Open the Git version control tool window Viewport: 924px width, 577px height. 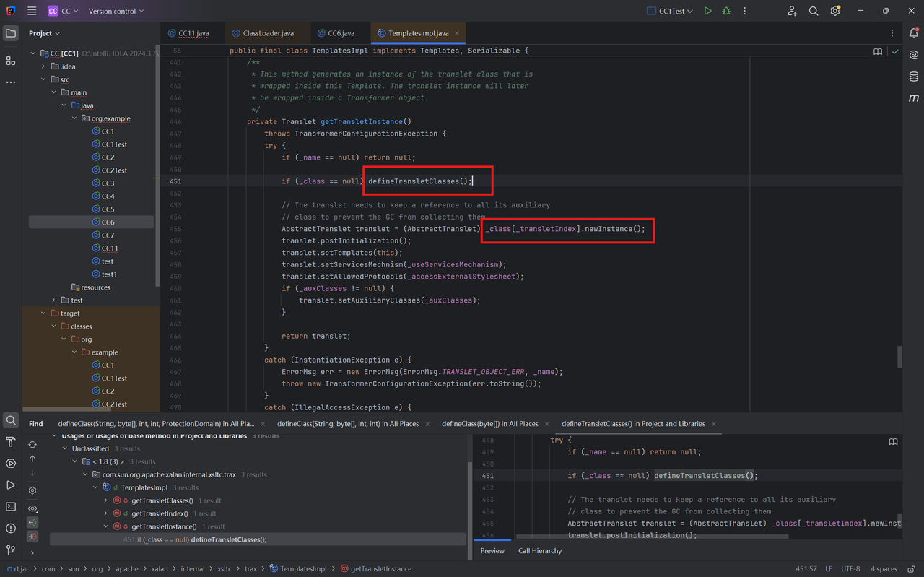pos(11,550)
